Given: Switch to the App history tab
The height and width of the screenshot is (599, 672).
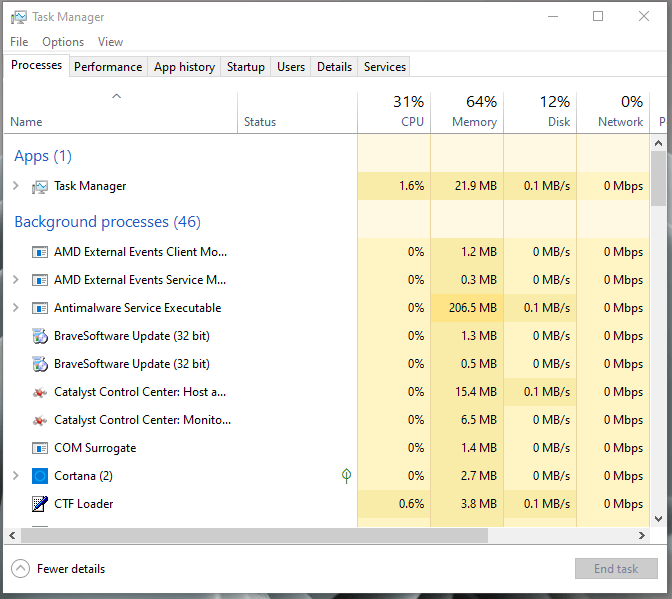Looking at the screenshot, I should pos(184,67).
